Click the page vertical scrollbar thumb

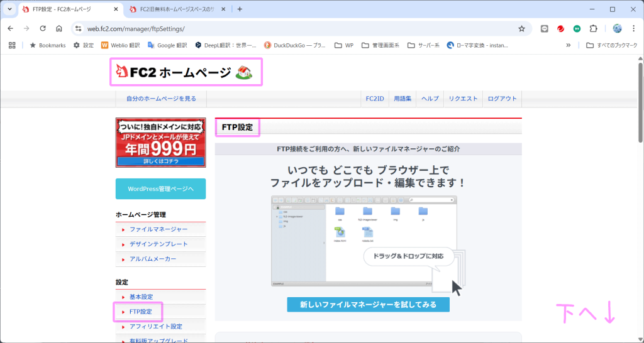[640, 102]
